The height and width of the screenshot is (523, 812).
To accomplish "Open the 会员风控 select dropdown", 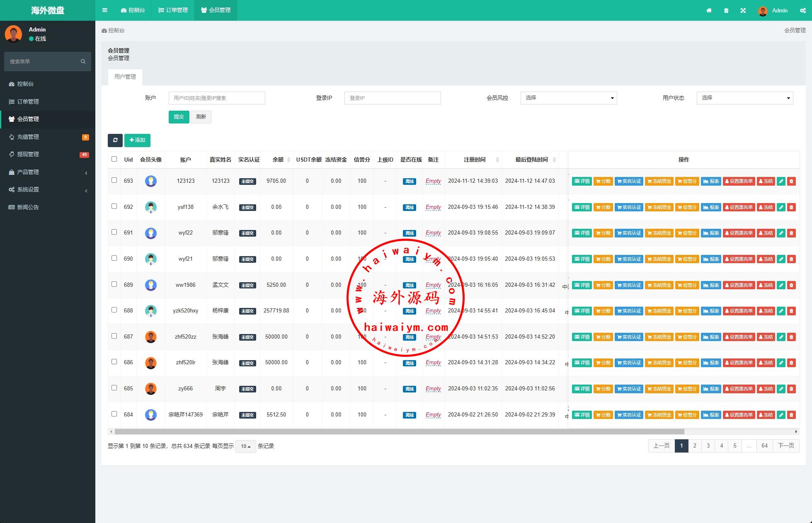I will [568, 98].
